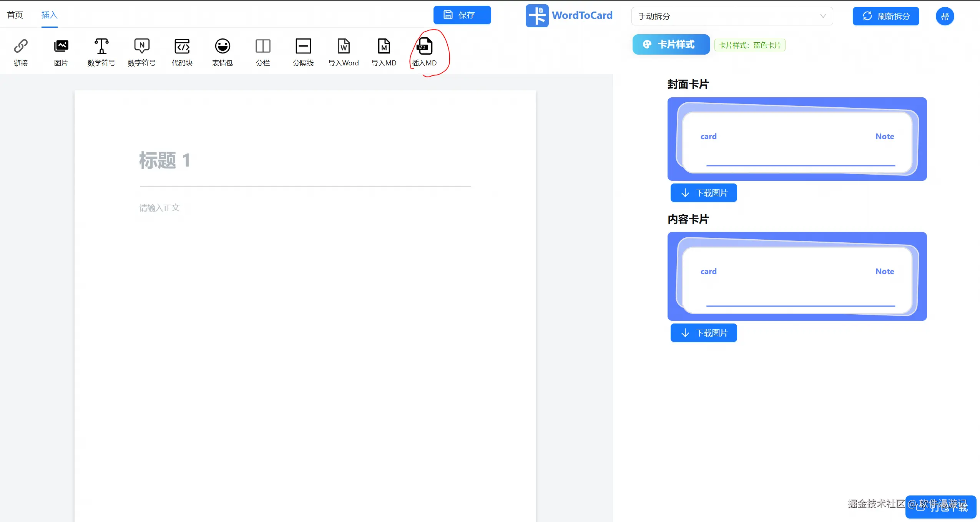
Task: Insert a code block with 代码块
Action: 182,51
